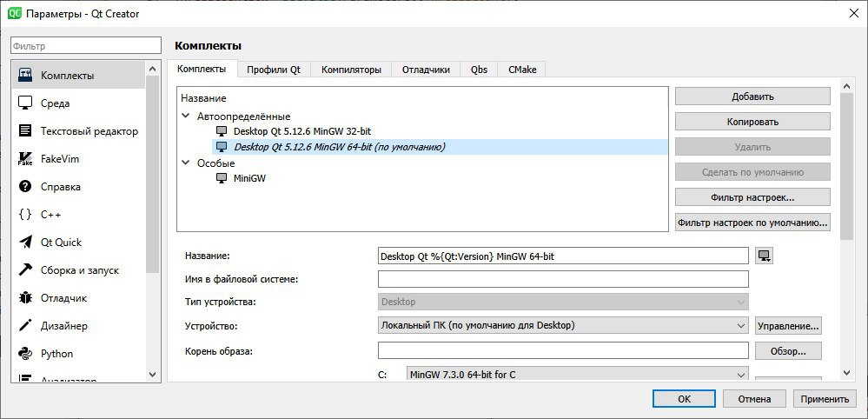Click the Удалить button
868x419 pixels.
(x=752, y=147)
